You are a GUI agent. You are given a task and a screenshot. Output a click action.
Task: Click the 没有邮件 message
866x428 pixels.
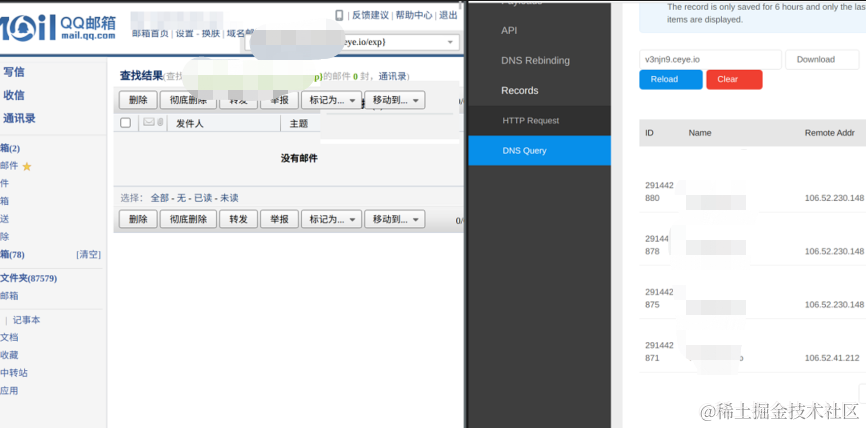[299, 158]
